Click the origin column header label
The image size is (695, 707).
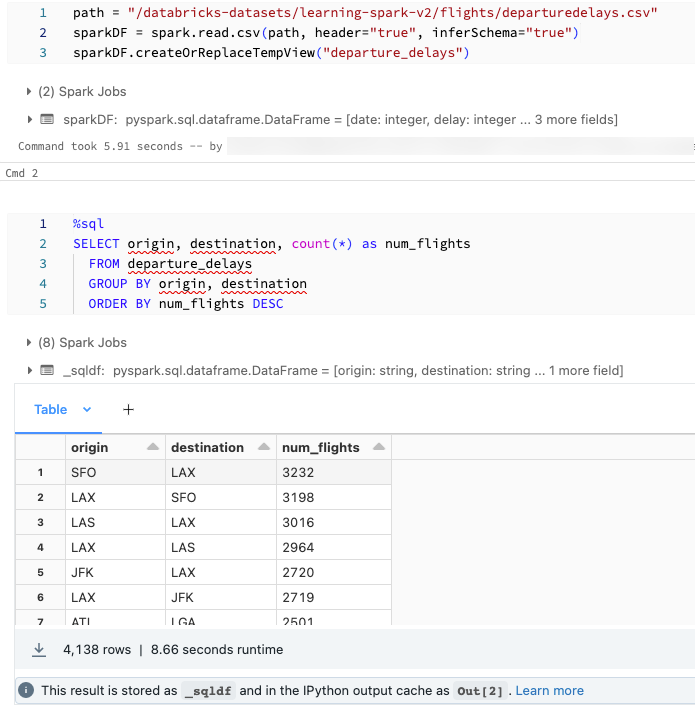pos(90,447)
